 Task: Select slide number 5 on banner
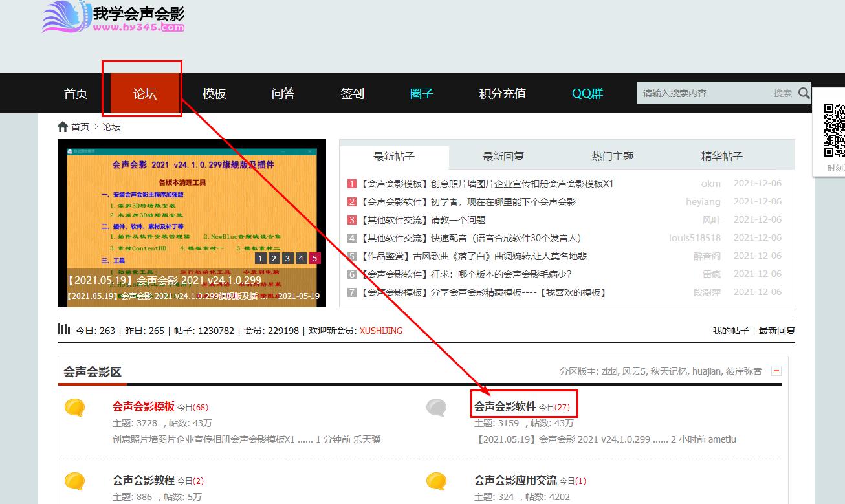click(x=314, y=258)
